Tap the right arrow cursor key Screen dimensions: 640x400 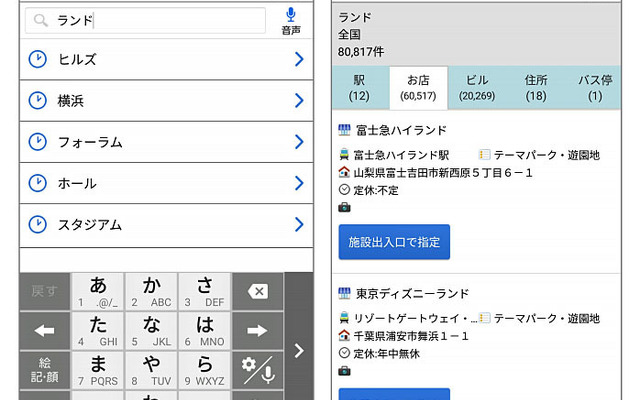pyautogui.click(x=258, y=331)
